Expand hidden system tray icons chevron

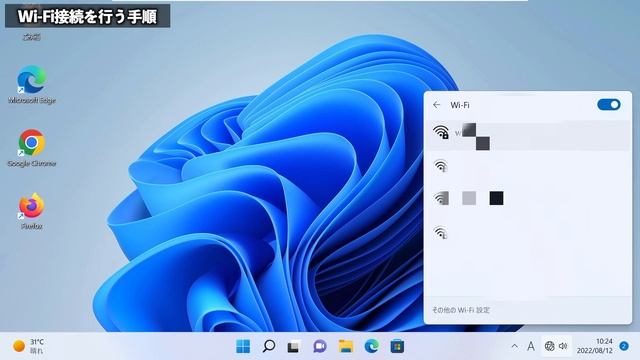tap(515, 346)
